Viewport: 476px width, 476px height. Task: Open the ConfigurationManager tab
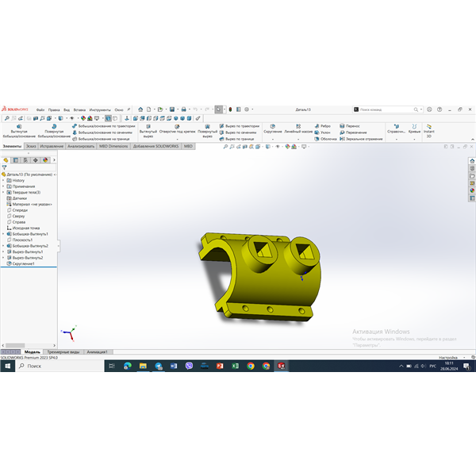25,160
